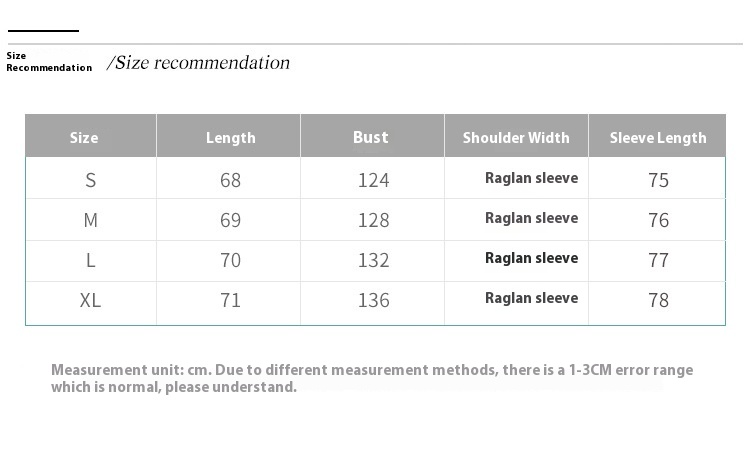Click the measurement unit note text
The width and height of the screenshot is (750, 462).
click(371, 378)
